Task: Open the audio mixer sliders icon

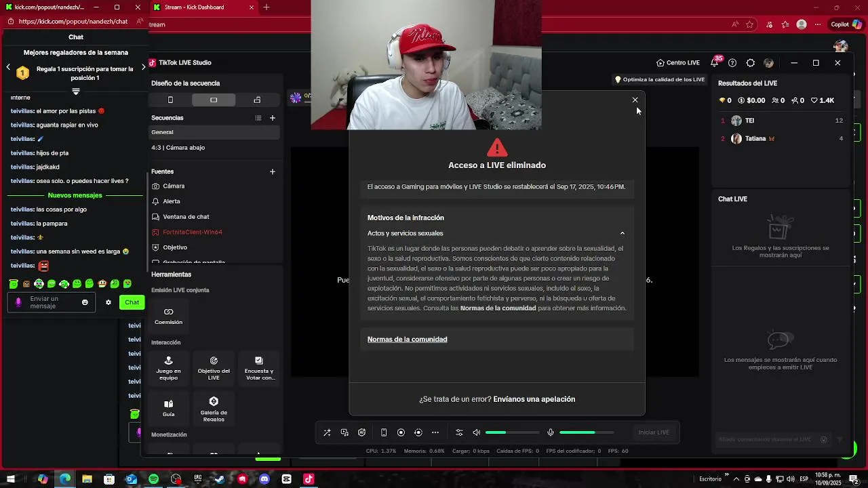Action: click(459, 432)
